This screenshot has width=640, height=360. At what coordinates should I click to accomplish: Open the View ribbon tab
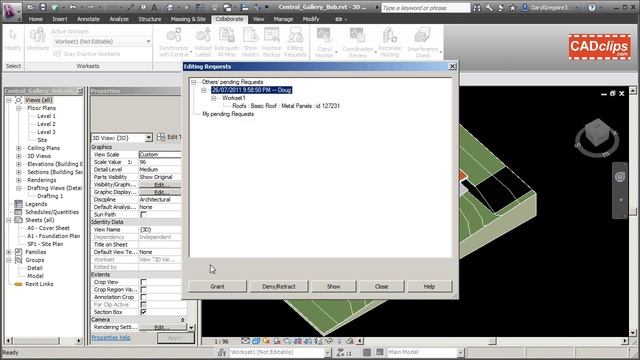tap(258, 19)
